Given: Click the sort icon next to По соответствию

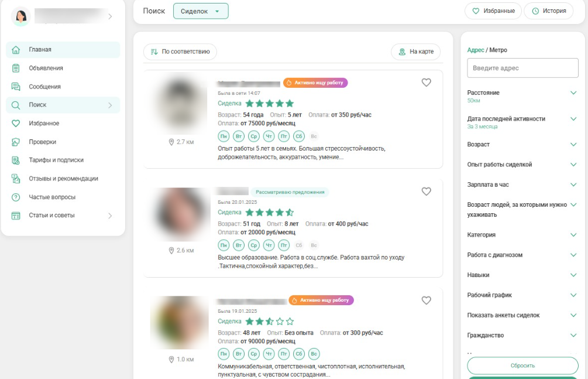Looking at the screenshot, I should 154,52.
